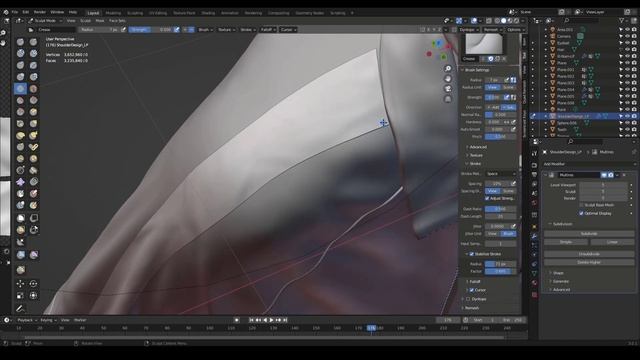The image size is (640, 360).
Task: Open Add Modifier dropdown
Action: [x=589, y=164]
